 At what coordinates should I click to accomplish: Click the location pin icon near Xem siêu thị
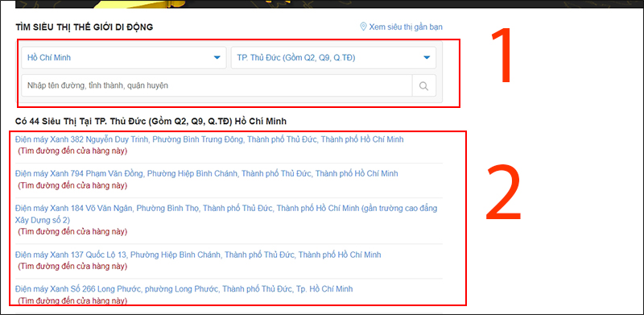pos(363,27)
